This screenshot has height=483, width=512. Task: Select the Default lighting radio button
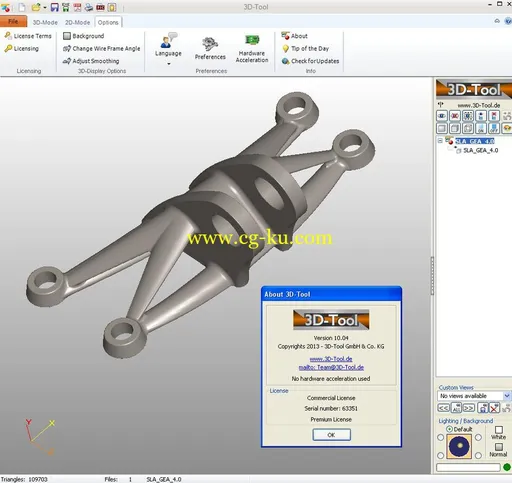click(x=449, y=429)
